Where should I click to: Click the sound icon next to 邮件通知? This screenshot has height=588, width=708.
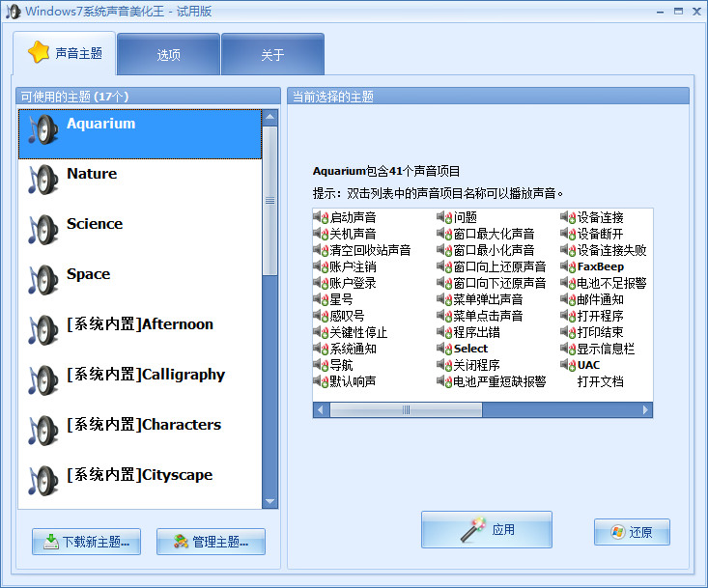click(569, 299)
